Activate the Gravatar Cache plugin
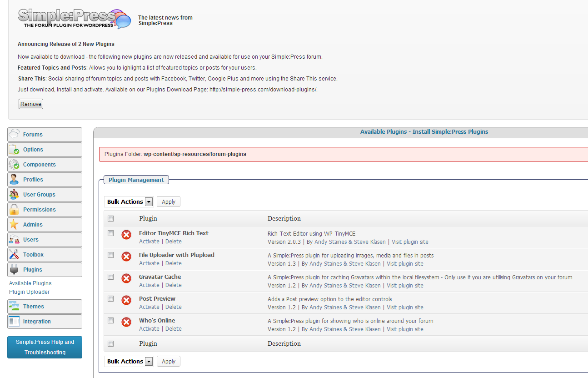Image resolution: width=588 pixels, height=378 pixels. (149, 285)
